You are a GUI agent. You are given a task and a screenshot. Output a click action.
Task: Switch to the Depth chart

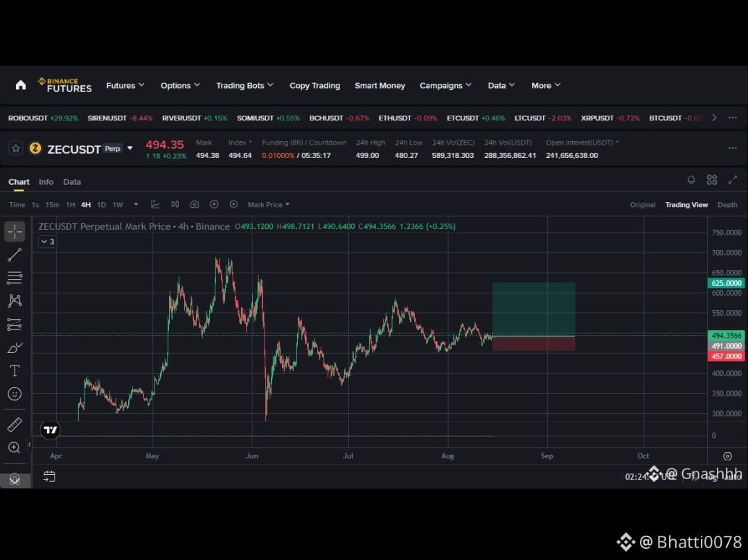click(727, 205)
